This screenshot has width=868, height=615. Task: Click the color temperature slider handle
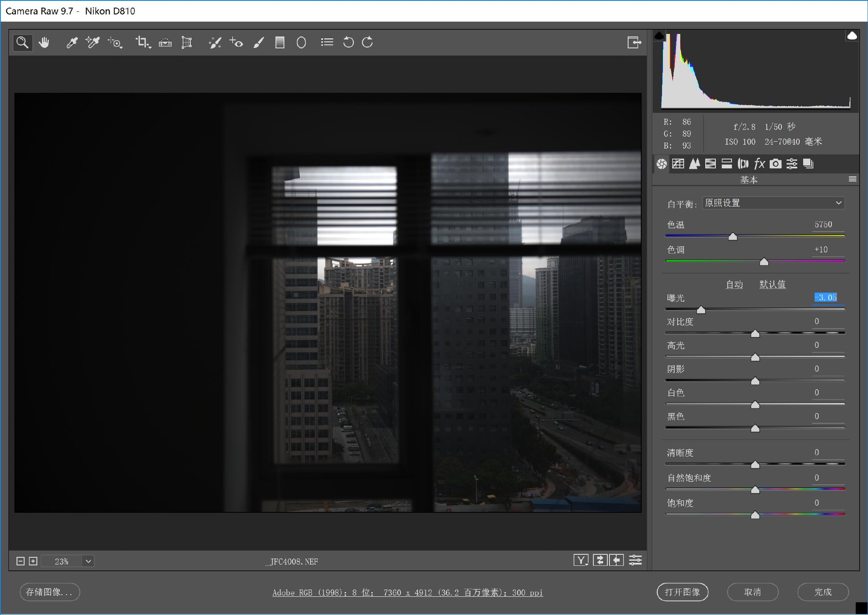tap(733, 237)
